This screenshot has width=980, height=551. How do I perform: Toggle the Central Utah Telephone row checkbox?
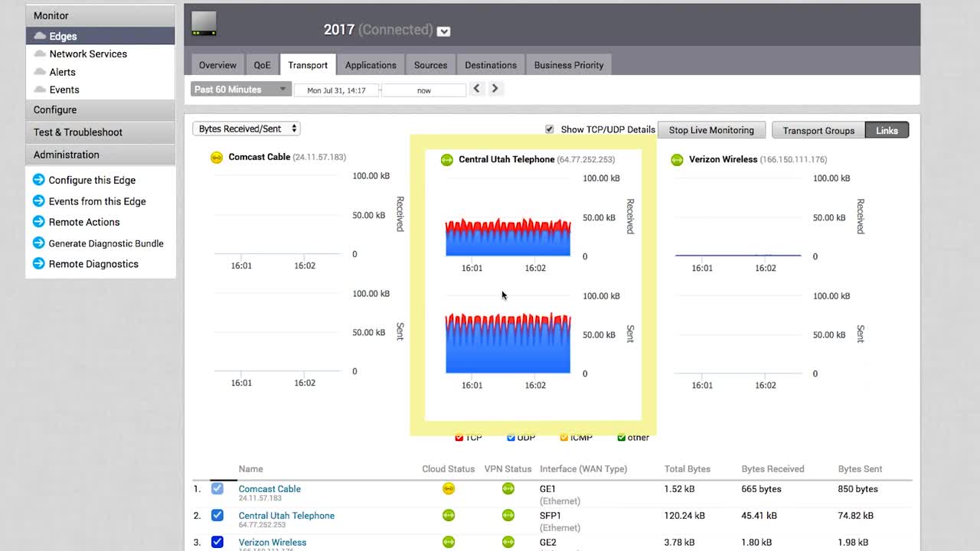(217, 515)
